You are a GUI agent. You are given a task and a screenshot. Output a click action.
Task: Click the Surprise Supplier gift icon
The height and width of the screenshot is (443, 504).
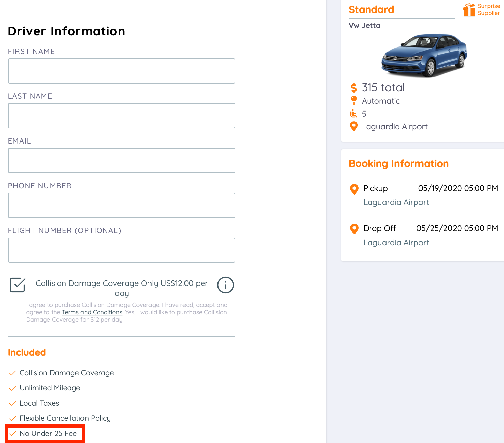pyautogui.click(x=468, y=10)
